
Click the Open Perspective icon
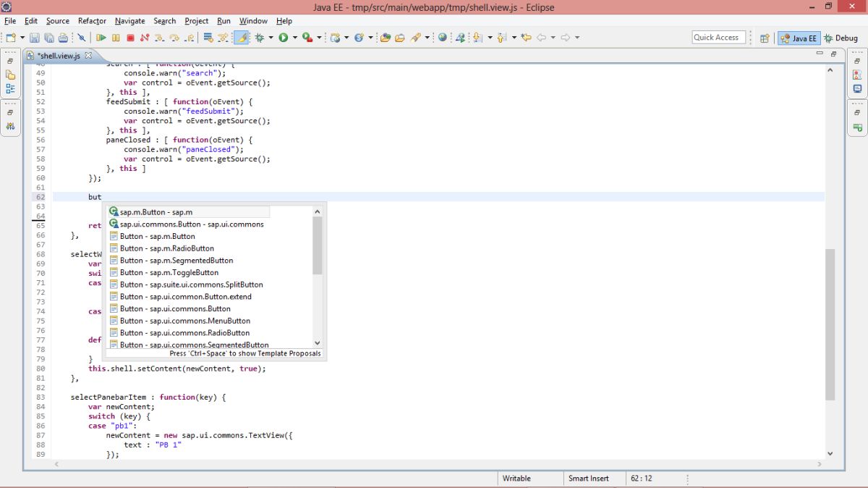765,38
